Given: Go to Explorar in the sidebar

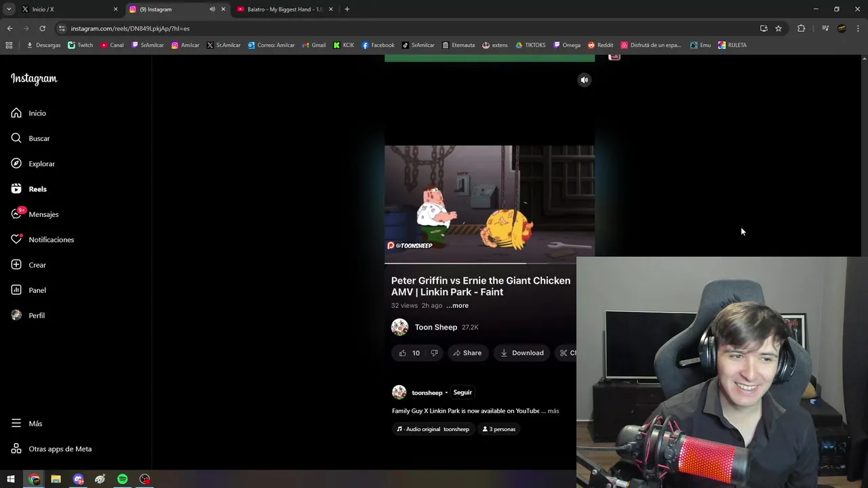Looking at the screenshot, I should tap(33, 163).
